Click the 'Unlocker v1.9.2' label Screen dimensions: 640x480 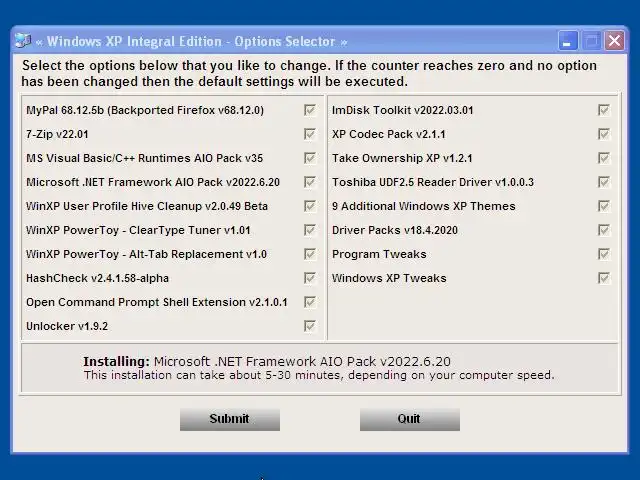(x=67, y=327)
